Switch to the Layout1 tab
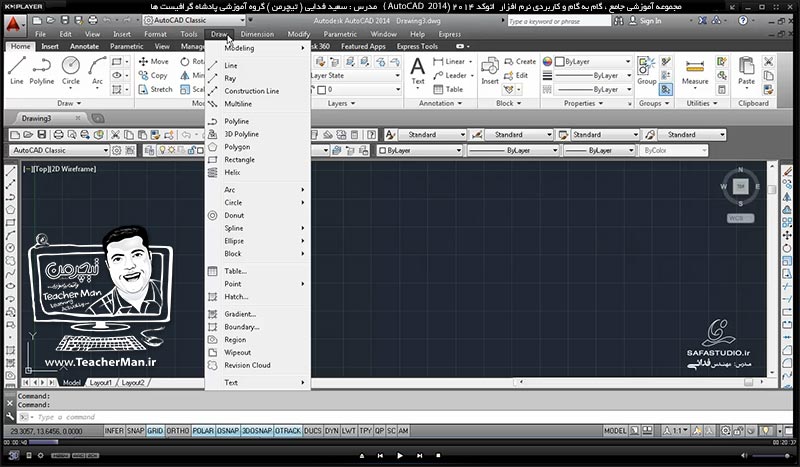This screenshot has width=800, height=467. point(101,382)
